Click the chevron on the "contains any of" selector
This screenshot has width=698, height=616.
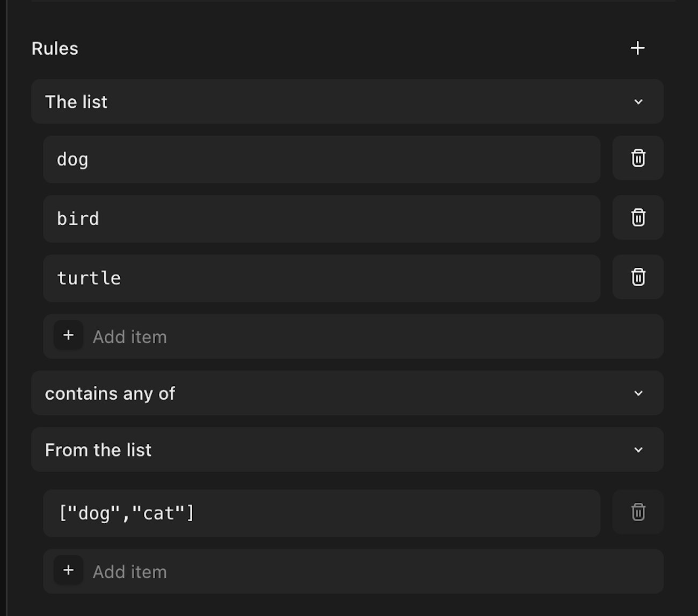(x=638, y=393)
